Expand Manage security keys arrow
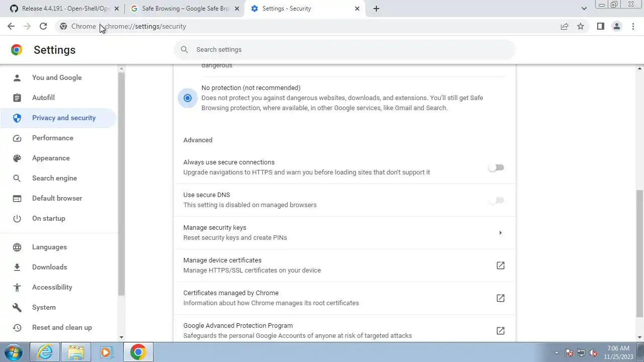The image size is (644, 362). coord(500,233)
